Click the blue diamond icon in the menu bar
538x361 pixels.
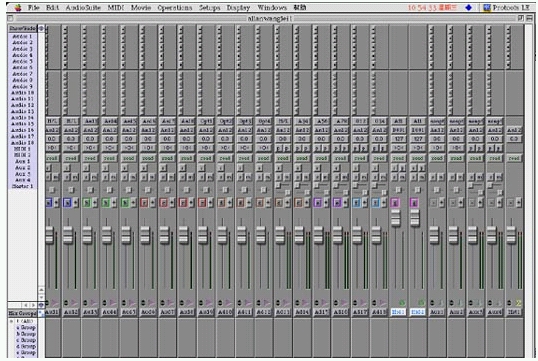click(468, 7)
